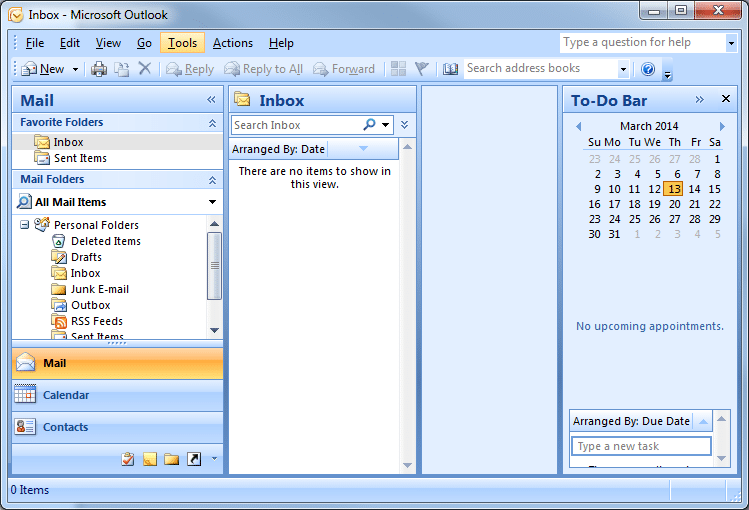Click the Categorize colored squares icon
The image size is (749, 510).
point(398,69)
